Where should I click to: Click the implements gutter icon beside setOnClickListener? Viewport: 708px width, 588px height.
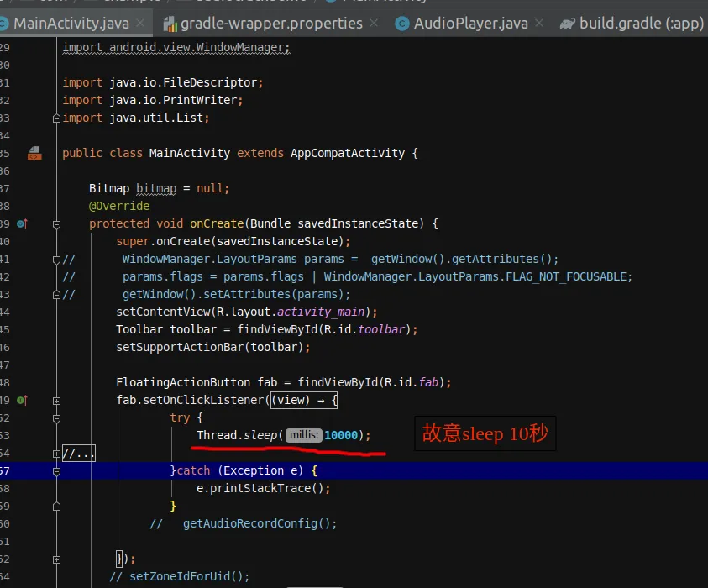tap(22, 400)
